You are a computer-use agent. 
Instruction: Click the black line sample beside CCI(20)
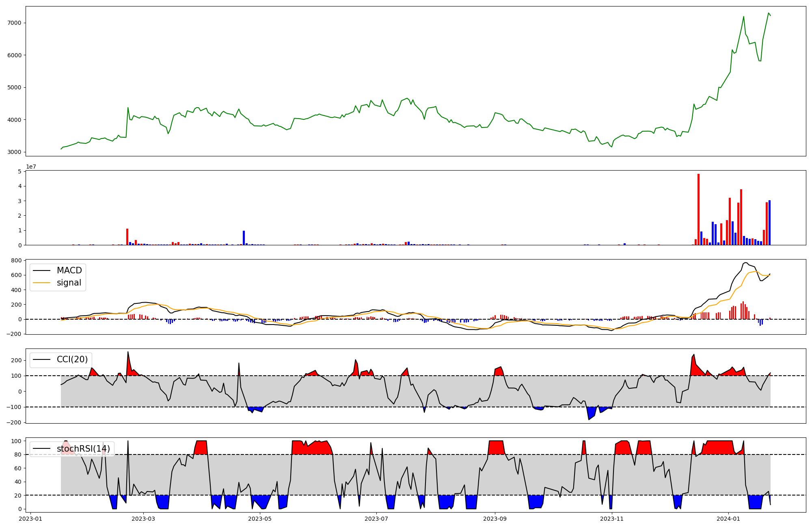[x=42, y=360]
